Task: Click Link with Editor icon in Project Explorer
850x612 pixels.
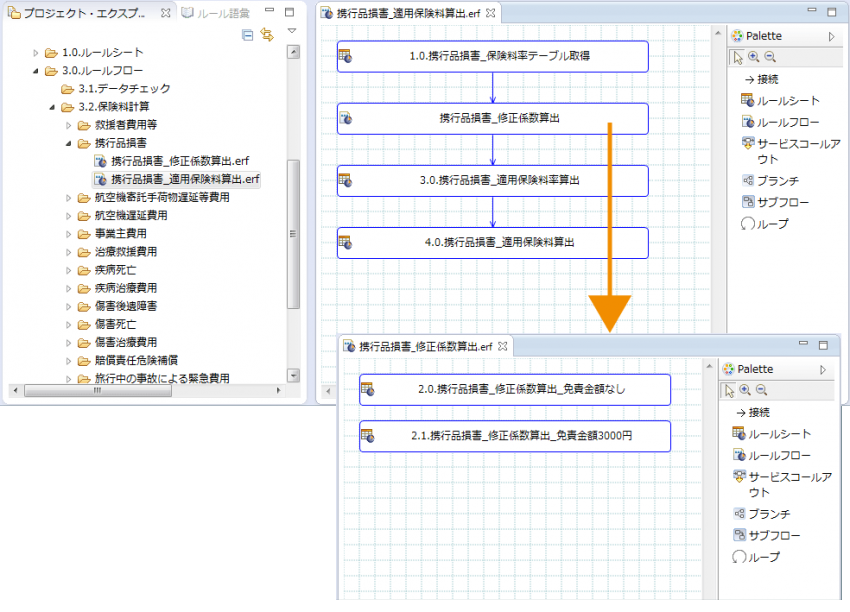Action: pos(266,34)
